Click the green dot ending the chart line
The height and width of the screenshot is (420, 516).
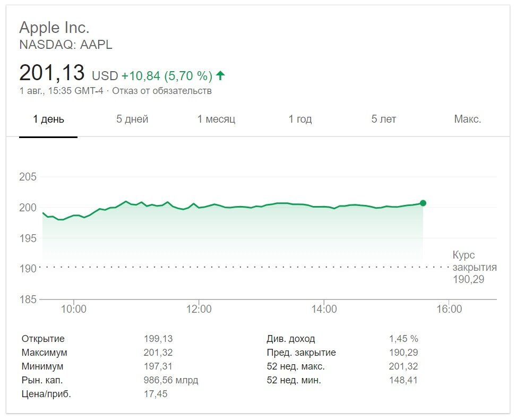coord(423,203)
